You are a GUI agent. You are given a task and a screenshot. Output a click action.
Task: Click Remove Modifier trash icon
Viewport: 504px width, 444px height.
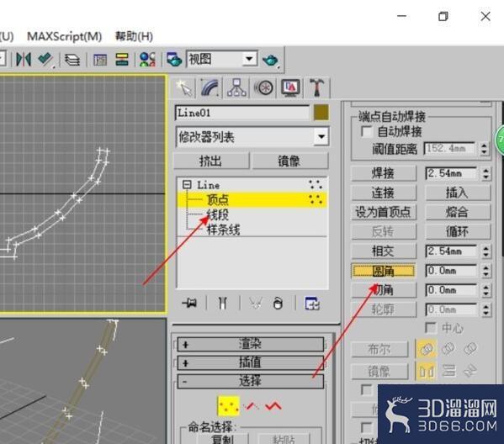pos(278,303)
